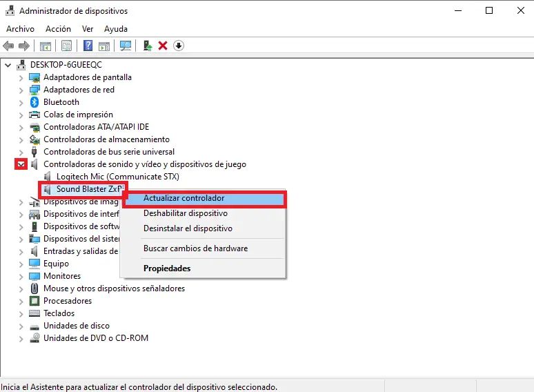Screen dimensions: 534x392
Task: Click the blue Help question mark icon
Action: coord(88,46)
